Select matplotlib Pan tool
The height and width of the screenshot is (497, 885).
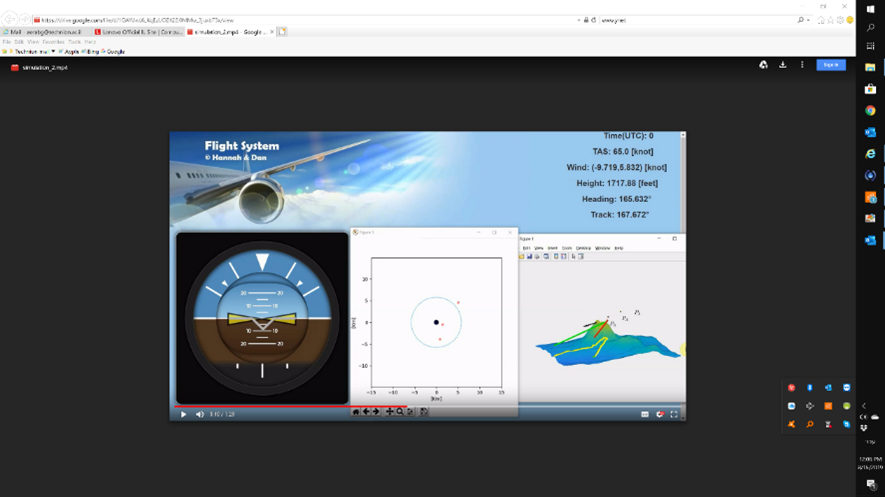point(389,412)
